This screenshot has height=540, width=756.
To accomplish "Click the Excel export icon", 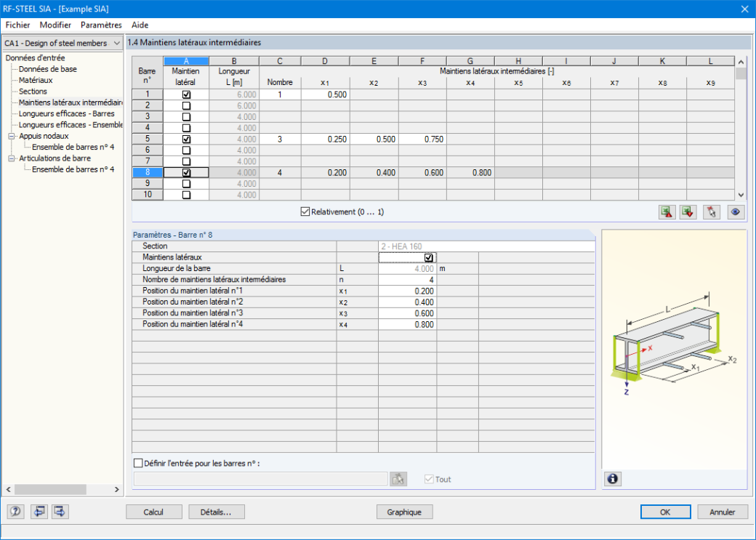I will [667, 211].
